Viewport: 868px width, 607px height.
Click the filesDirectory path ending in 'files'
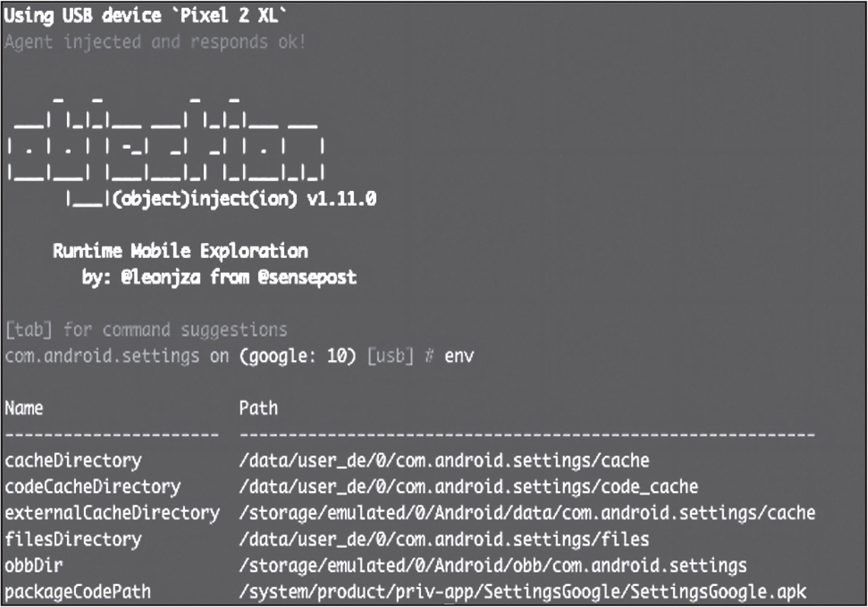[x=444, y=539]
